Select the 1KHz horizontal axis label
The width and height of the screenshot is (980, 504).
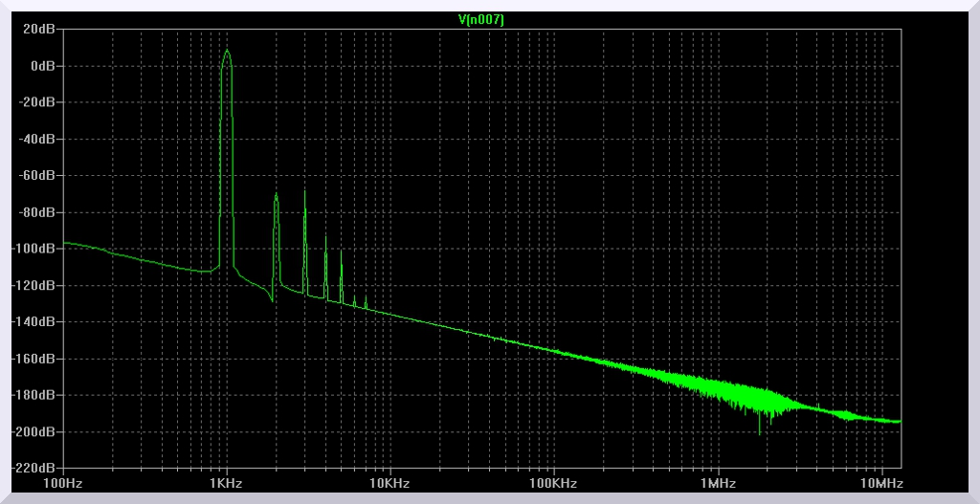point(226,484)
